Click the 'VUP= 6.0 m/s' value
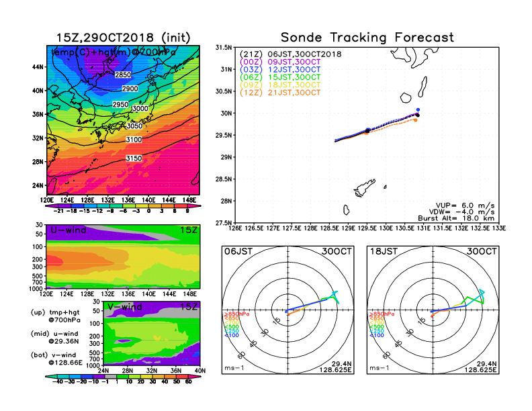The width and height of the screenshot is (532, 411). coord(465,205)
